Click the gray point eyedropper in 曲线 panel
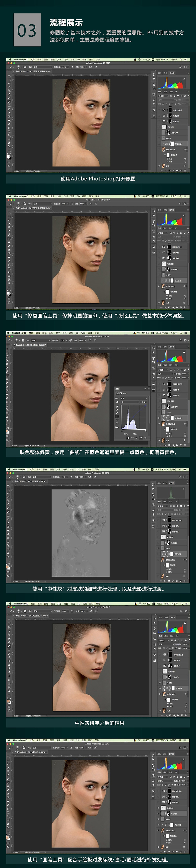This screenshot has height=868, width=196. point(117,410)
